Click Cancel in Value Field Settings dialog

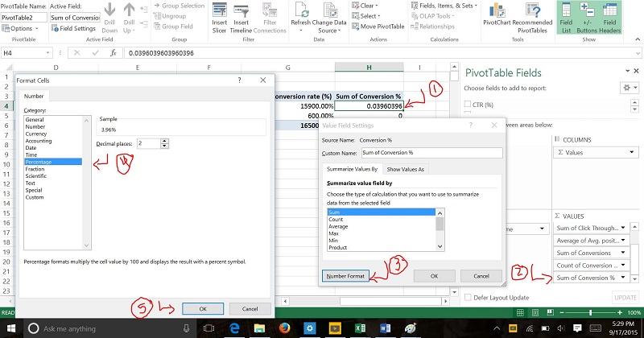click(481, 276)
